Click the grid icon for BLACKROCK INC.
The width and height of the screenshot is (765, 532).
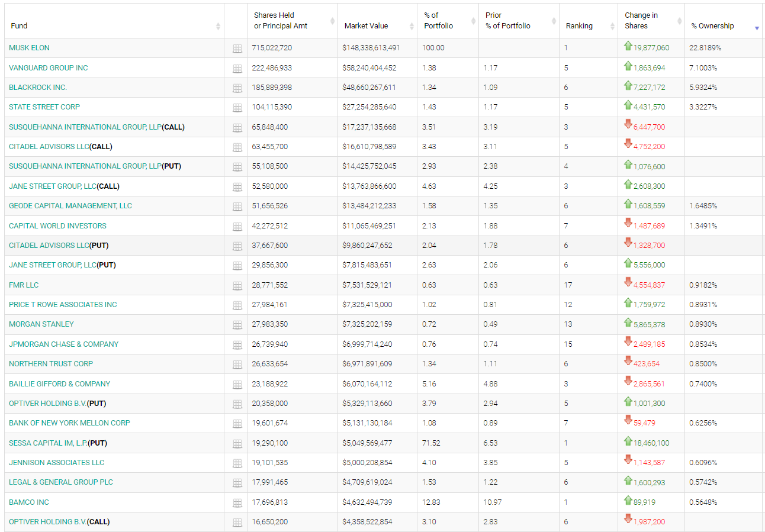point(237,88)
